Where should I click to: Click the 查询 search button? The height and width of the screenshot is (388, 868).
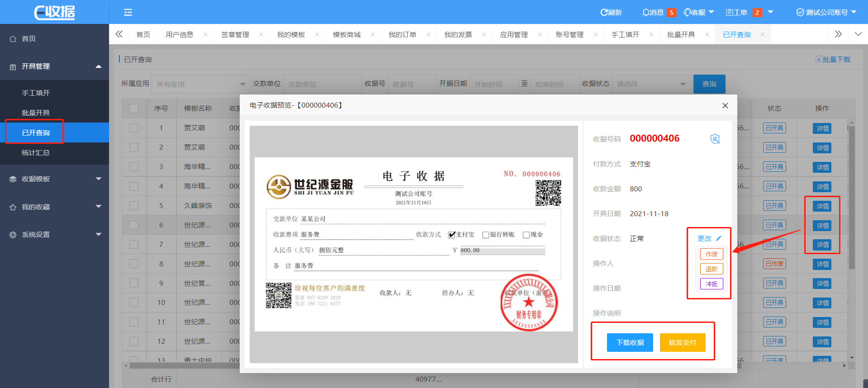coord(709,84)
